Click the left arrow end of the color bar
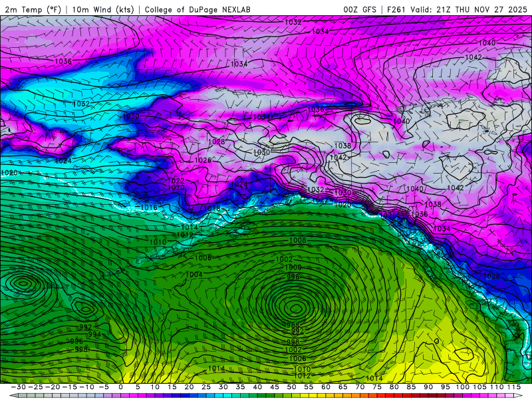This screenshot has height=399, width=532. pos(13,396)
